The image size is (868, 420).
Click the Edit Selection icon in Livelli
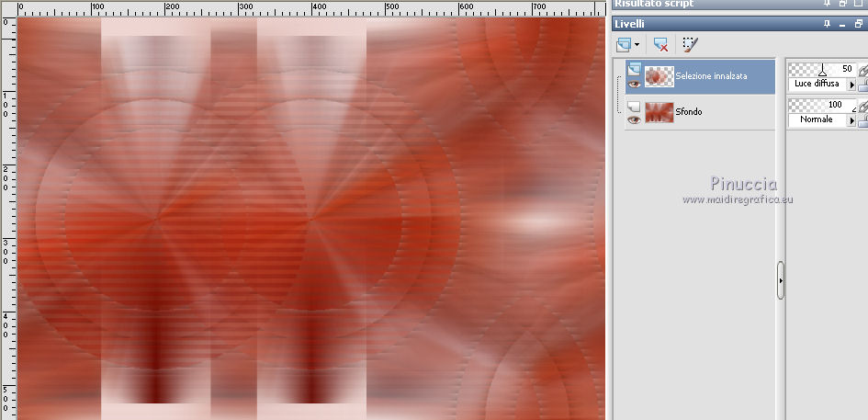(x=690, y=44)
